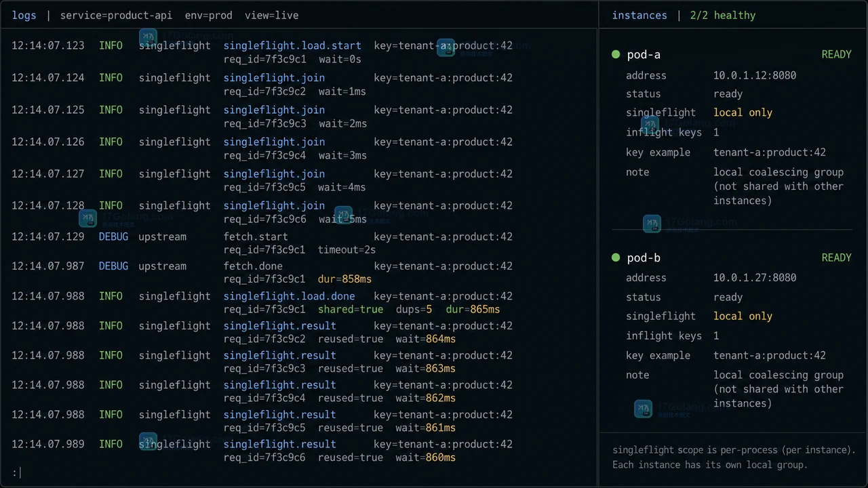Image resolution: width=868 pixels, height=488 pixels.
Task: Click the pod-b address 10.0.1.27:8080
Action: point(755,277)
